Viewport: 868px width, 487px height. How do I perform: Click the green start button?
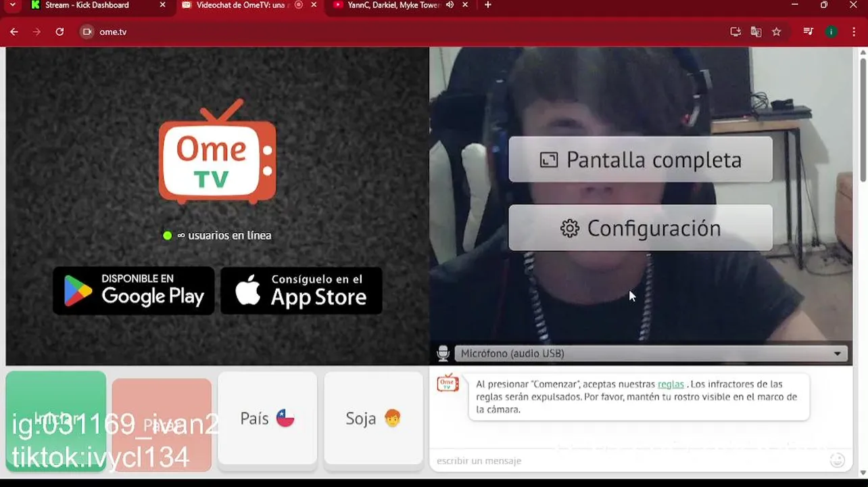(56, 421)
